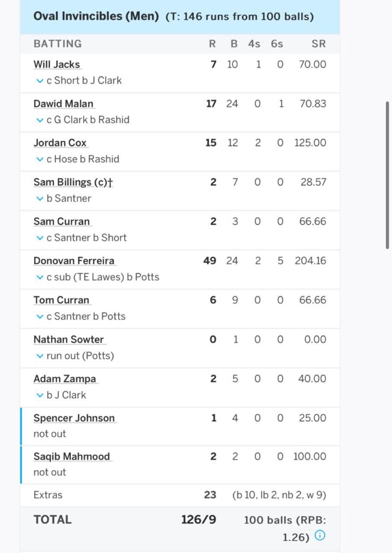Expand Sam Curran dismissal chevron

tap(39, 238)
